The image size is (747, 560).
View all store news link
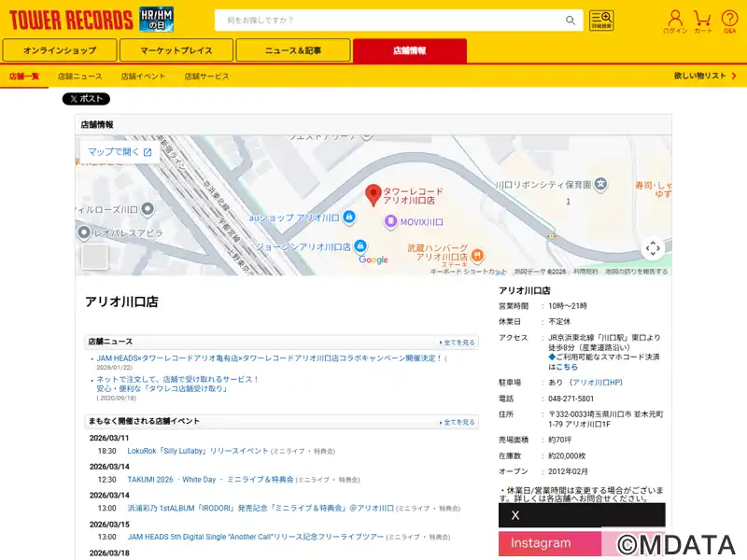[x=458, y=343]
